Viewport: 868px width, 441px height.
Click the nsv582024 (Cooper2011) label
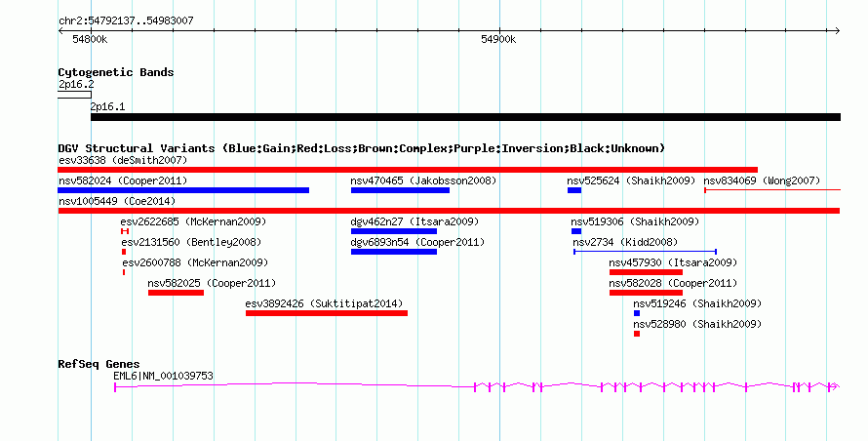pyautogui.click(x=123, y=180)
